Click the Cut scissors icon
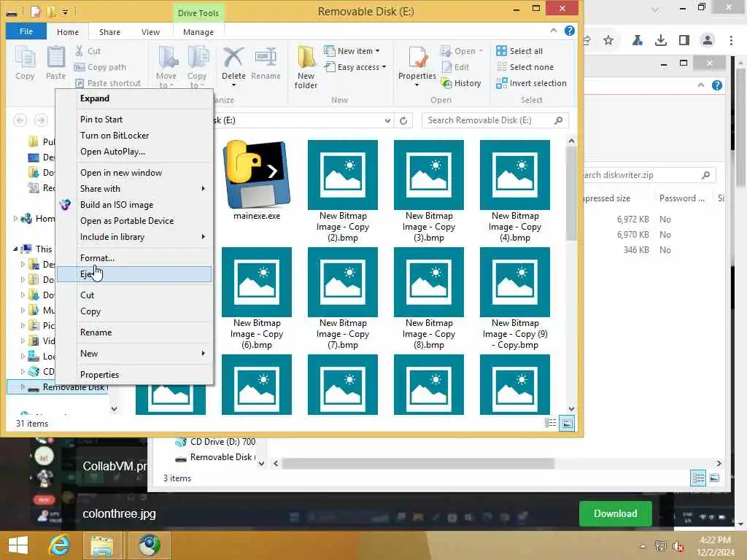The image size is (747, 560). (x=79, y=51)
